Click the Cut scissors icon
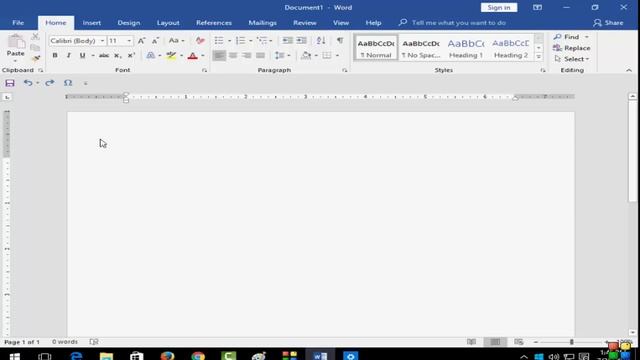The width and height of the screenshot is (640, 360). (x=36, y=37)
